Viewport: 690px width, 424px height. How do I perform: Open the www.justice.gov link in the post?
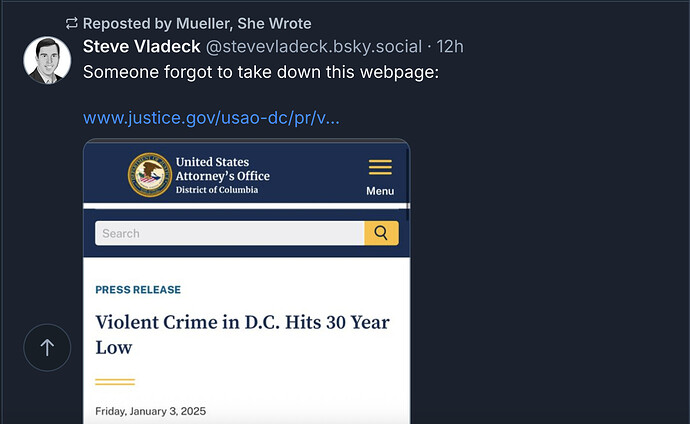(x=211, y=118)
